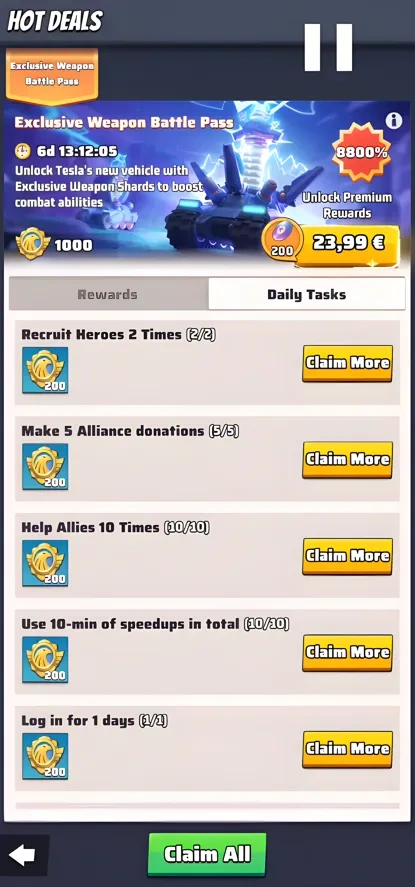Claim More for Recruit Heroes task
Image resolution: width=415 pixels, height=887 pixels.
347,363
